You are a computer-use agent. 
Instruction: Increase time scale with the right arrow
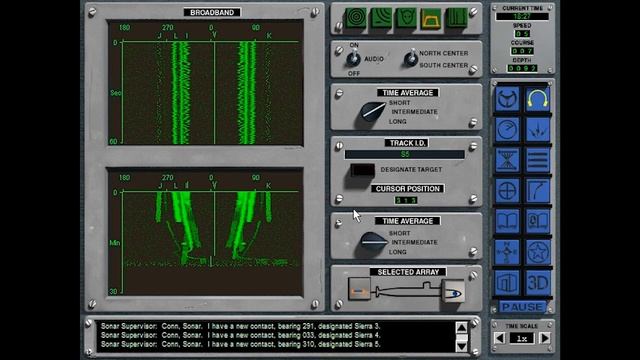pyautogui.click(x=545, y=338)
